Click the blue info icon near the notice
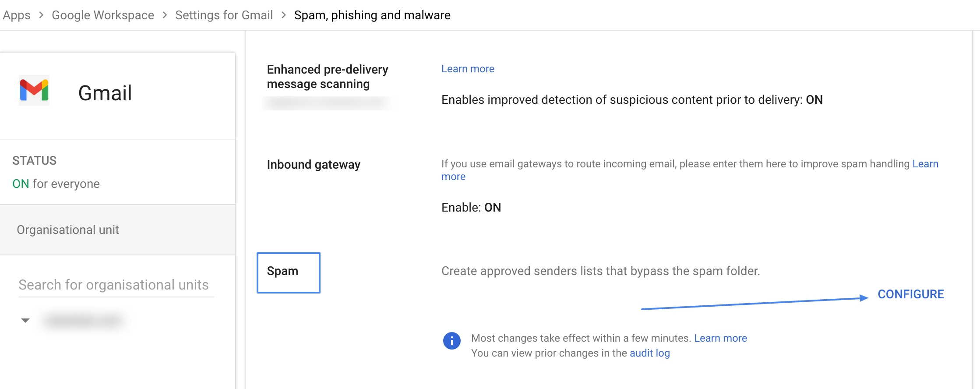The image size is (980, 389). pyautogui.click(x=451, y=341)
